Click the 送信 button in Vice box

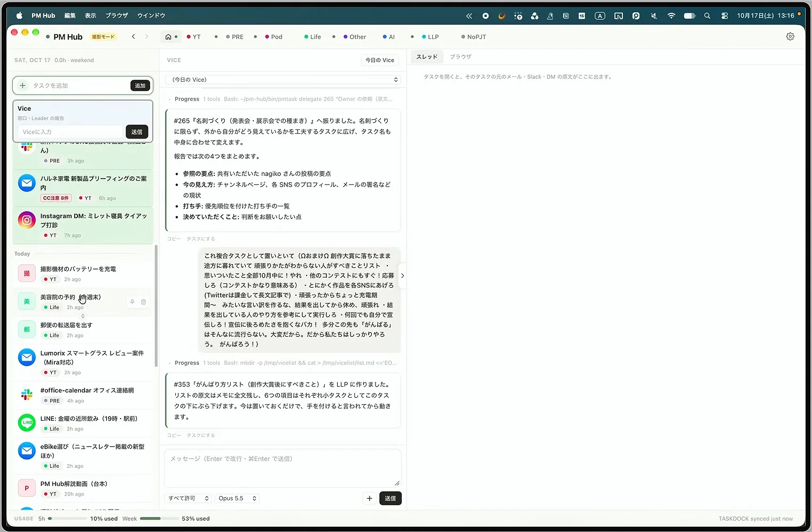[137, 132]
